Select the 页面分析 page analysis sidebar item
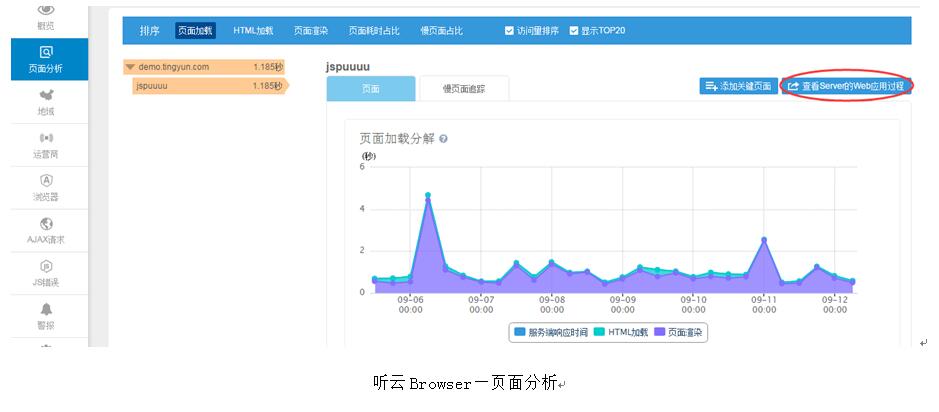Viewport: 939px width, 412px height. tap(49, 59)
